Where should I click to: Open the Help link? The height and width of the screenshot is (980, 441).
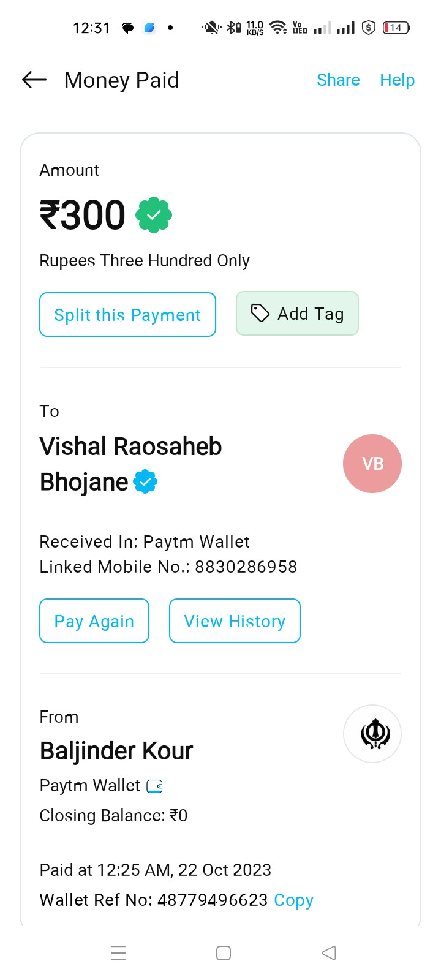coord(398,80)
